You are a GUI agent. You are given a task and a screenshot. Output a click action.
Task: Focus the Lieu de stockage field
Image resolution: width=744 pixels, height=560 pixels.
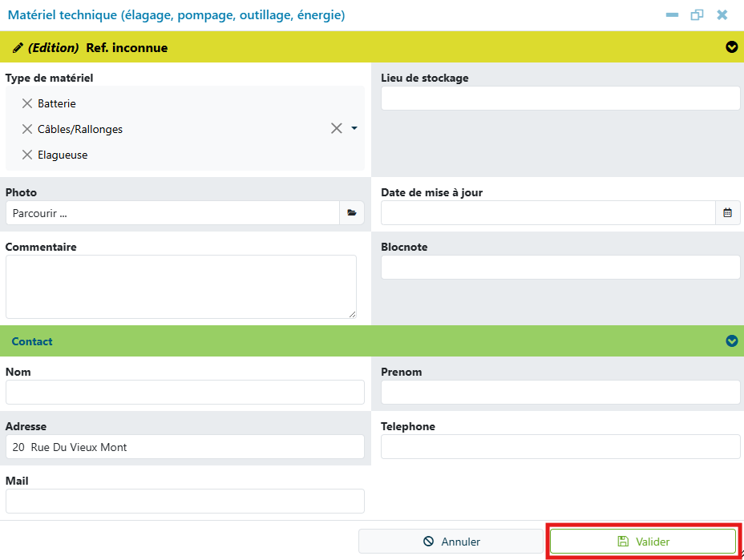(560, 99)
